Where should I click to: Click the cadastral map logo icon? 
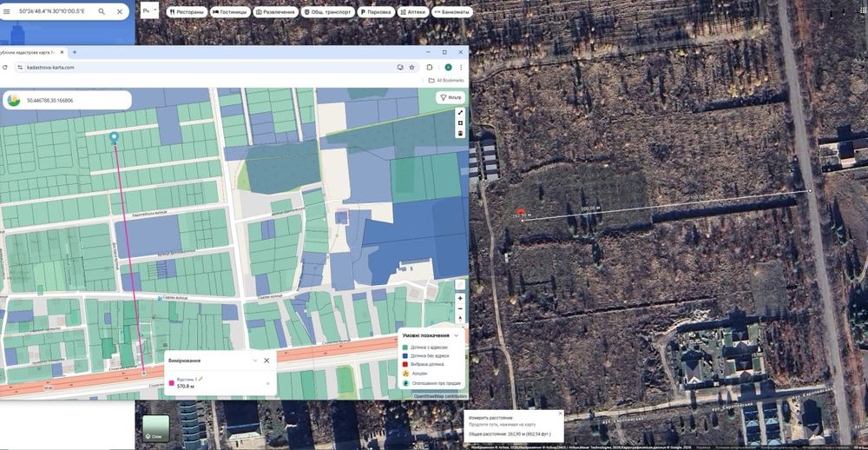(x=13, y=100)
